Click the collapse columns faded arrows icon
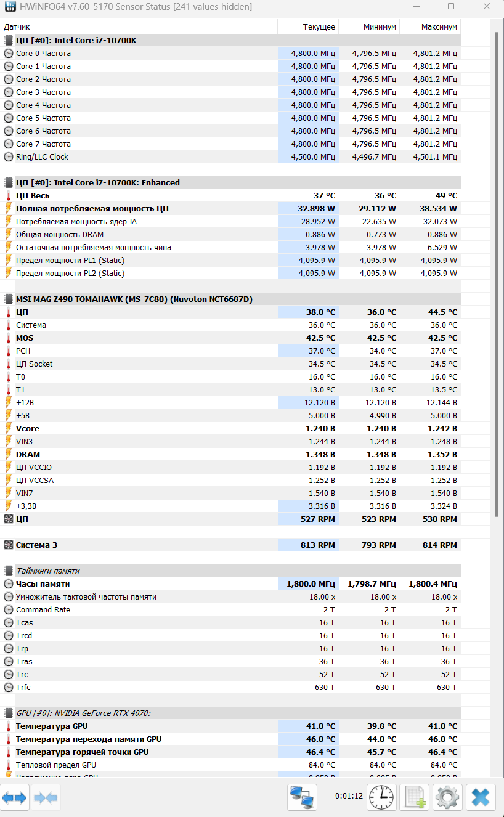This screenshot has height=817, width=504. point(46,798)
